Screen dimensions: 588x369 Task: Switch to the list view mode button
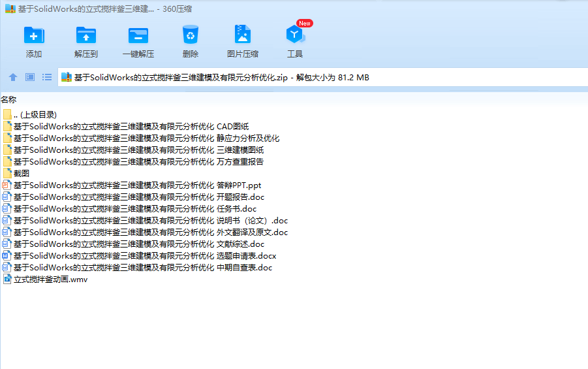(x=47, y=77)
